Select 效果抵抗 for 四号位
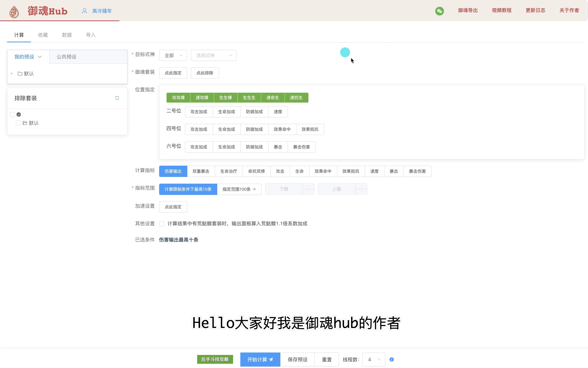Viewport: 588px width, 368px height. [310, 129]
